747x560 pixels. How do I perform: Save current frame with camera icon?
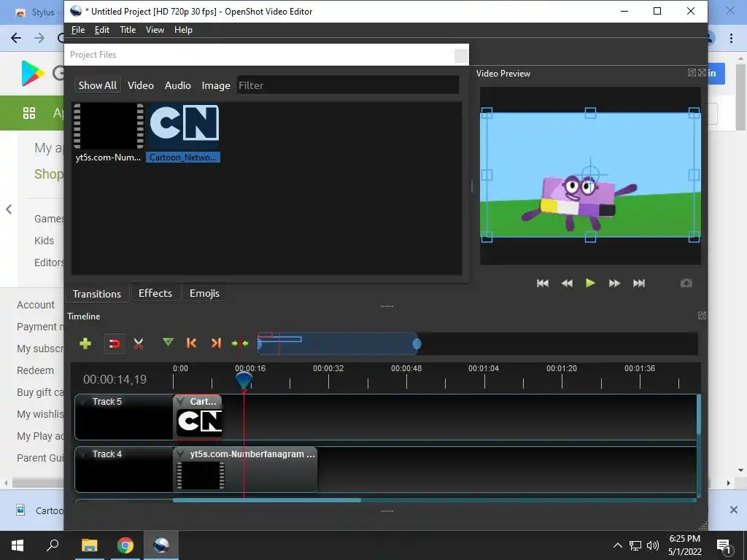(686, 284)
